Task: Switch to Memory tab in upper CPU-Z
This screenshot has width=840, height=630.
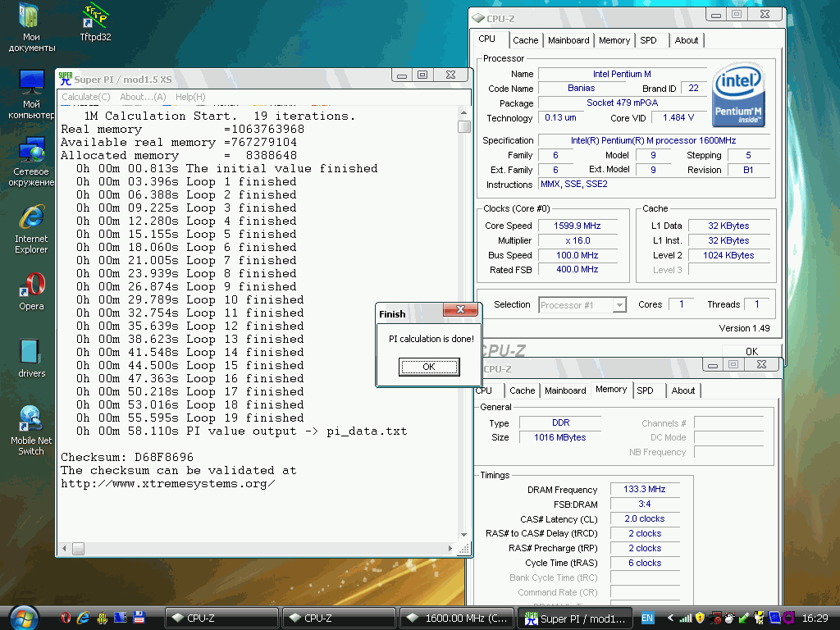Action: coord(614,40)
